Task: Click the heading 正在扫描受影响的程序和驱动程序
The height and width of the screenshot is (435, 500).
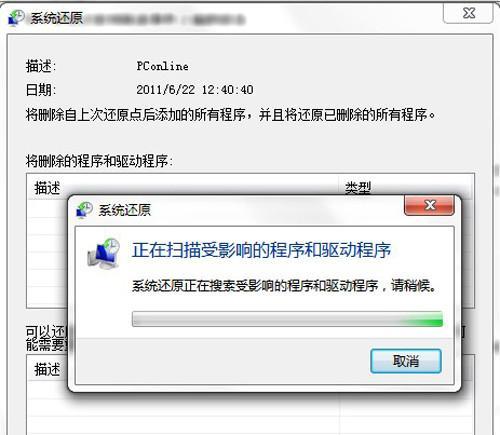Action: pos(261,250)
